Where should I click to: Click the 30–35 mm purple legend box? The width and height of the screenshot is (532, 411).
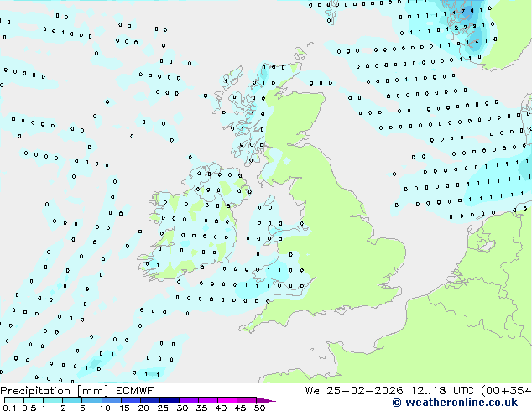click(188, 400)
